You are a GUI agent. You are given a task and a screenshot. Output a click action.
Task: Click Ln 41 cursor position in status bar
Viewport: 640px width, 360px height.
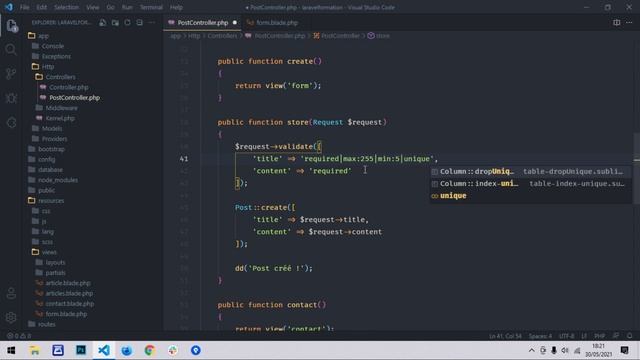coord(505,336)
